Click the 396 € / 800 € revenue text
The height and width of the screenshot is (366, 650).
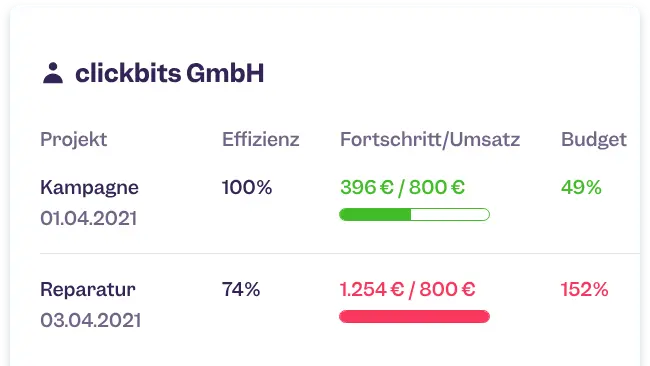(x=403, y=187)
